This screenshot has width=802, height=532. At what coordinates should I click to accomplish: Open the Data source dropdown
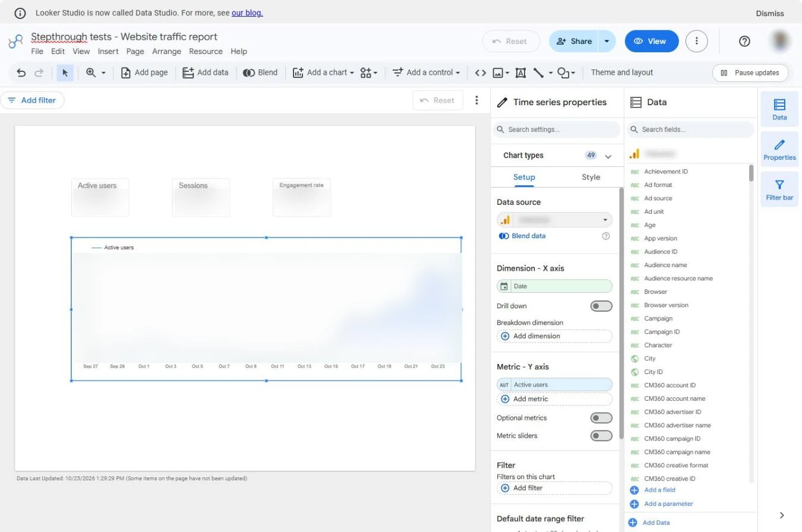pyautogui.click(x=555, y=220)
